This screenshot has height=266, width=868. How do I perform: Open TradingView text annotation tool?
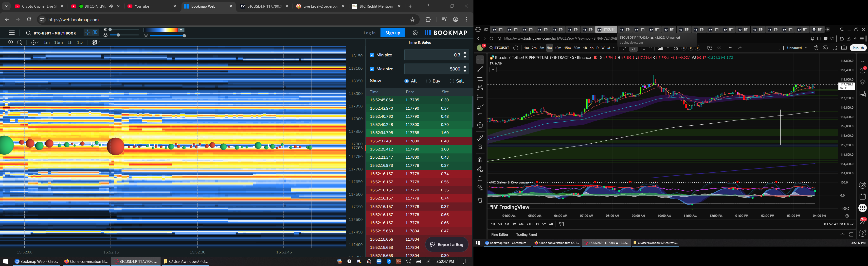[480, 116]
